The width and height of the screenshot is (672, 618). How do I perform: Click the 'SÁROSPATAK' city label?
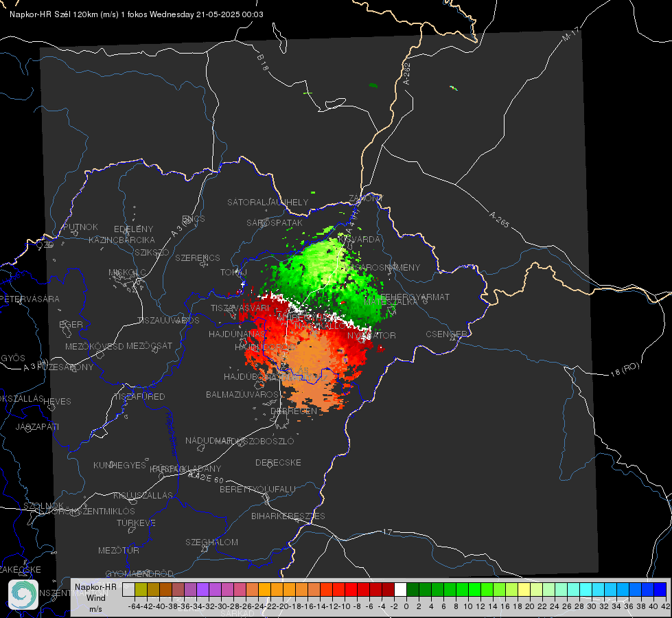[275, 223]
